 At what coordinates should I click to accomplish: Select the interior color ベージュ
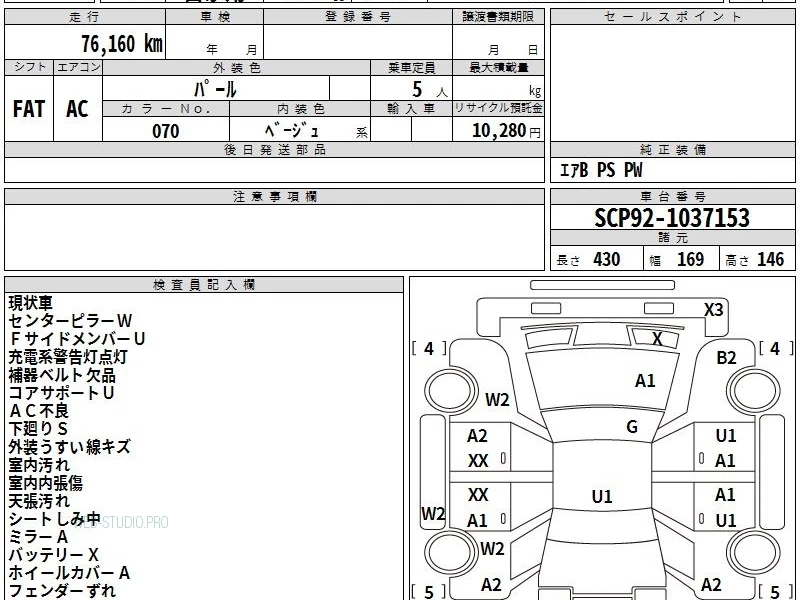[x=292, y=131]
